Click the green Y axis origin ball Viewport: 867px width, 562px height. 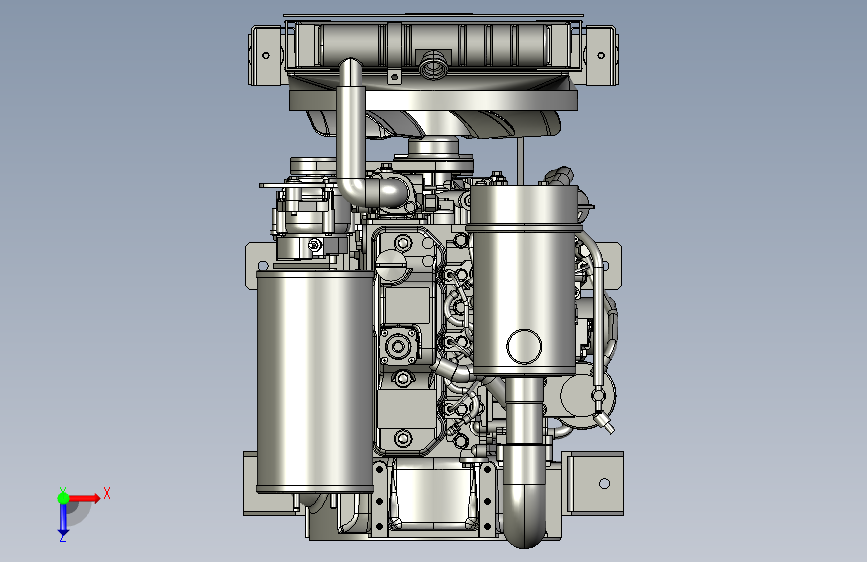[x=63, y=498]
